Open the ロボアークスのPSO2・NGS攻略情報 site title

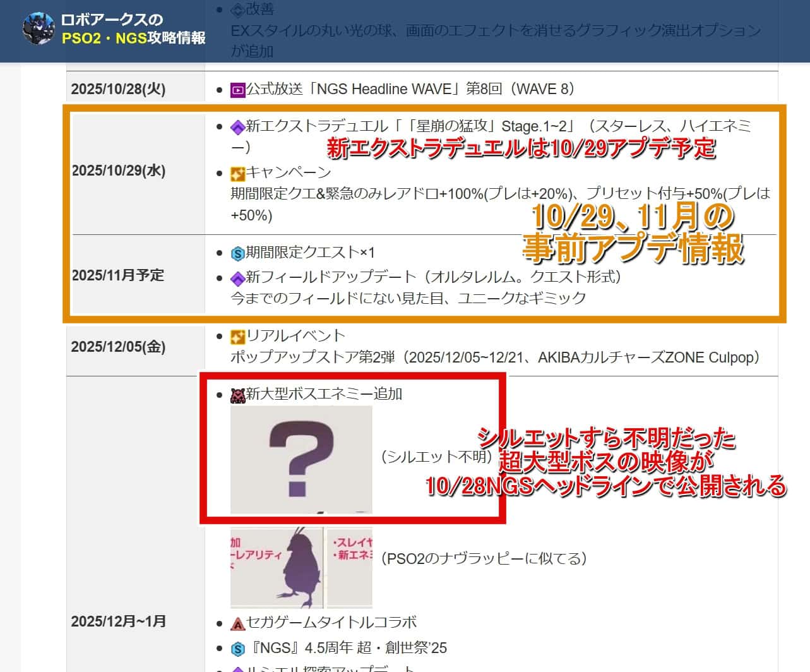tap(133, 29)
